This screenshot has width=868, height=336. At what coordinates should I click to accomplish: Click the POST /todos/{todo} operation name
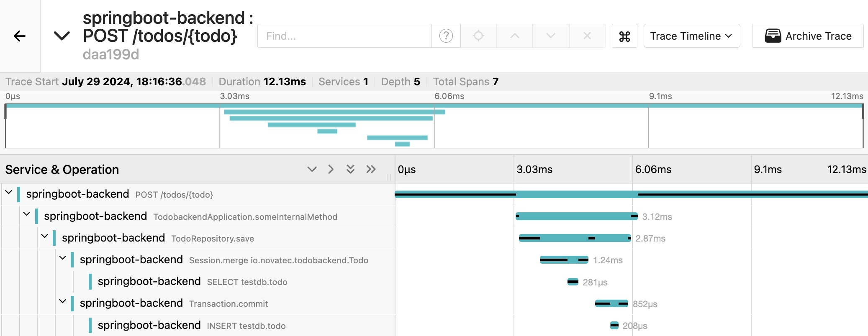[174, 195]
